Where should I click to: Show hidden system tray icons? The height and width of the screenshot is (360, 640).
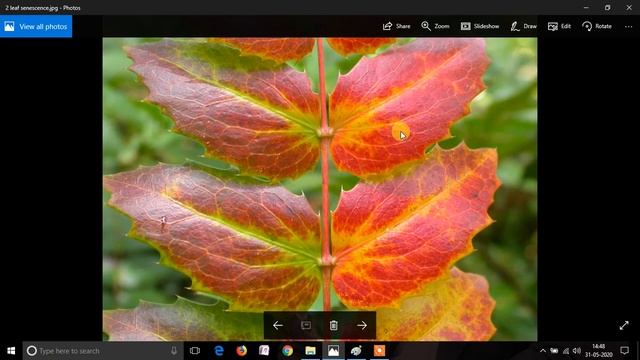[542, 351]
